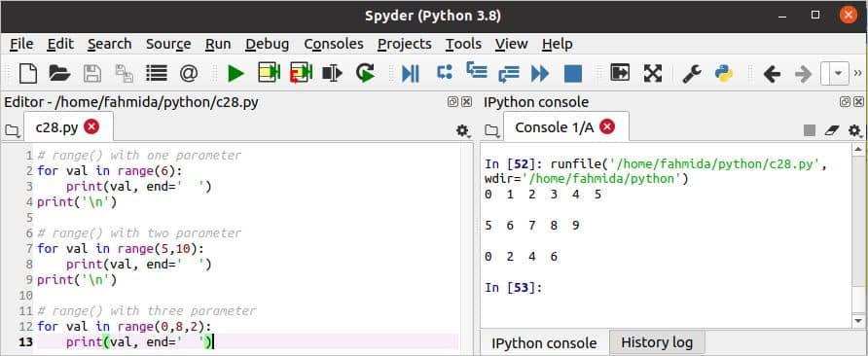The image size is (868, 356).
Task: Run the current cell icon
Action: [269, 73]
